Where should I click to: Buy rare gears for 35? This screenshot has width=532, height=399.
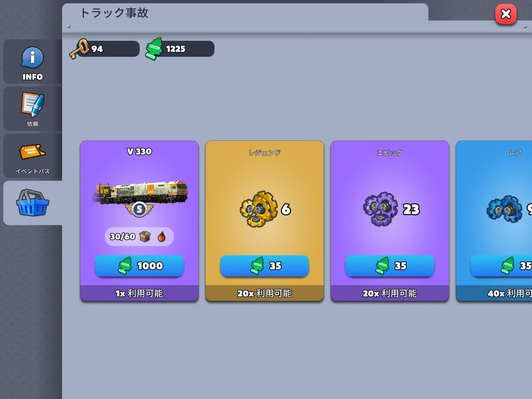pos(501,266)
